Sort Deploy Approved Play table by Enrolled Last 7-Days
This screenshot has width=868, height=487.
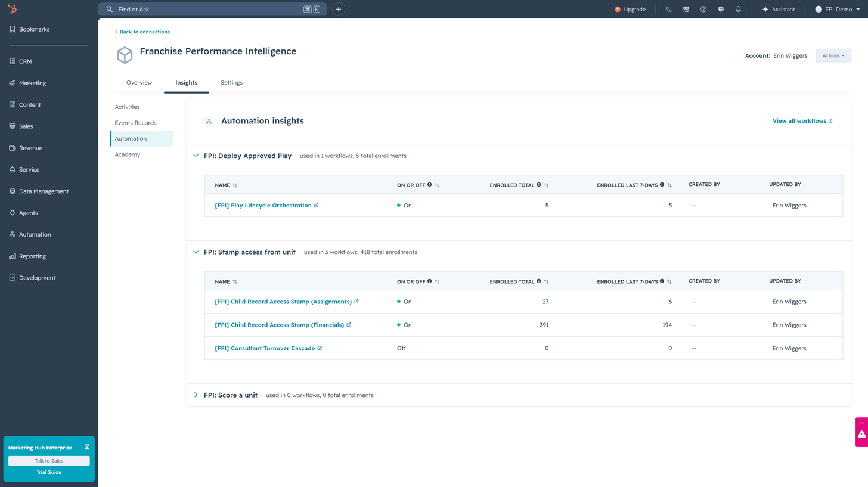tap(669, 185)
